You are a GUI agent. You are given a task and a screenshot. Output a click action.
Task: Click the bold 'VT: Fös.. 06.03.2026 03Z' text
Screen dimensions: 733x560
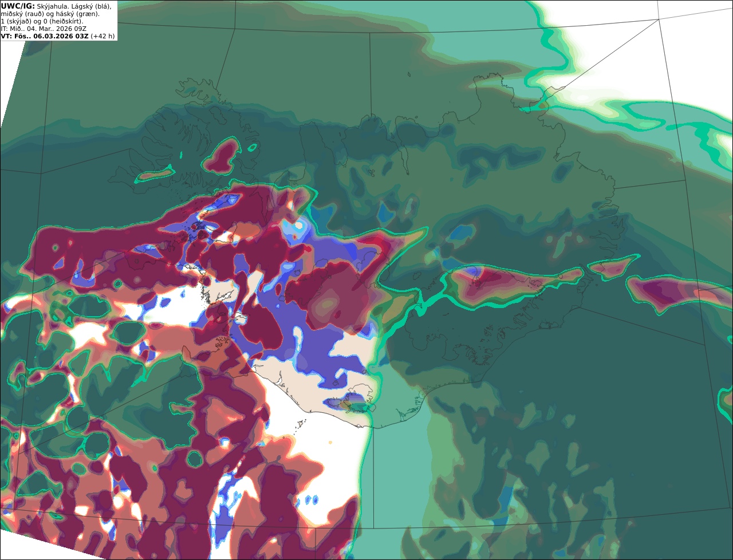click(45, 36)
